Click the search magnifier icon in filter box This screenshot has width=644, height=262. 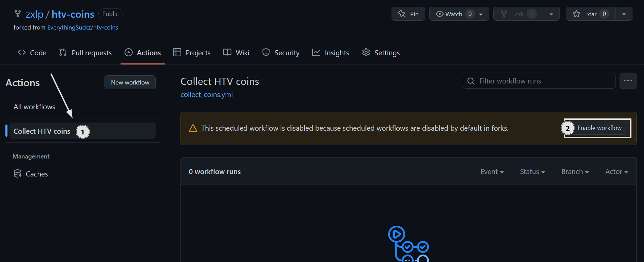coord(471,81)
